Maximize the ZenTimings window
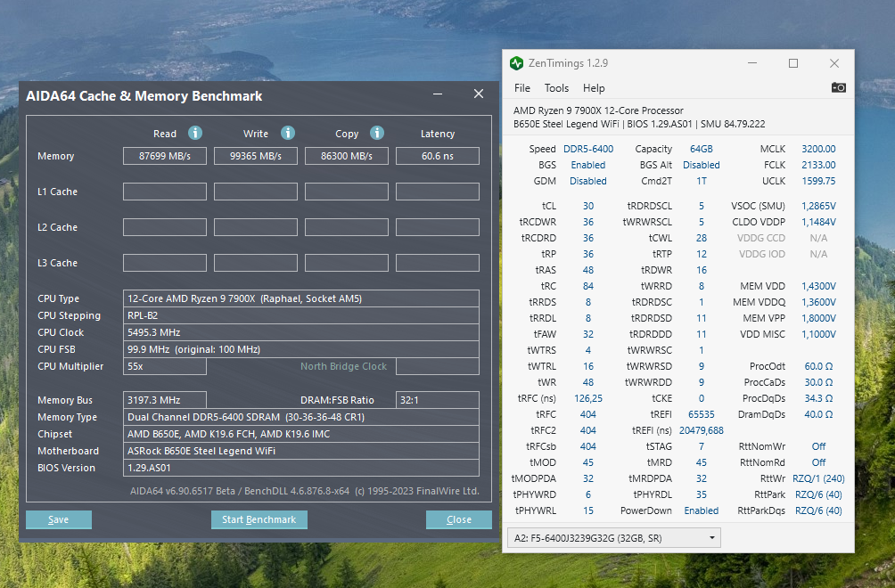 point(793,63)
